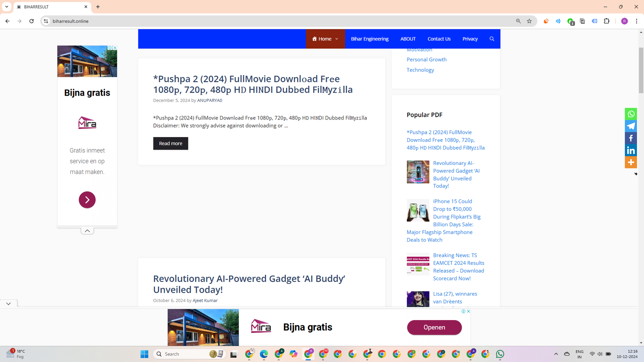View site information icon beside the URL
This screenshot has height=362, width=644.
pyautogui.click(x=46, y=21)
